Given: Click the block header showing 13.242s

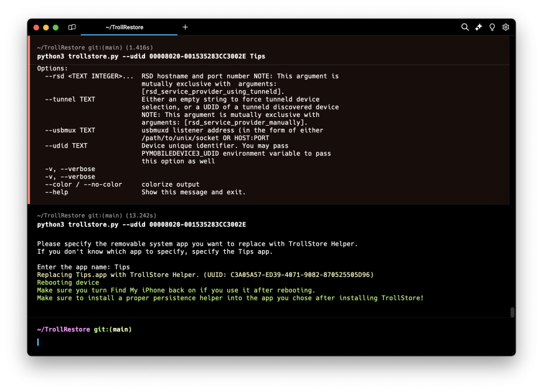Looking at the screenshot, I should point(97,215).
